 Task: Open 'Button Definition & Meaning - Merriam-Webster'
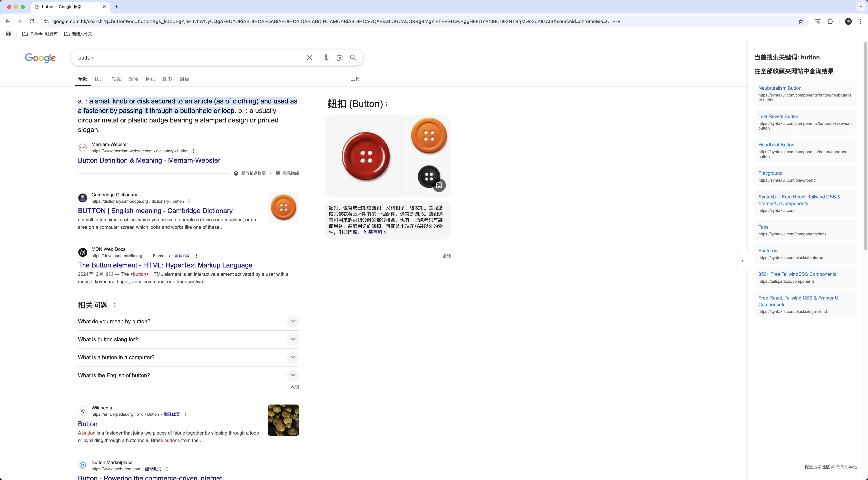(x=149, y=160)
